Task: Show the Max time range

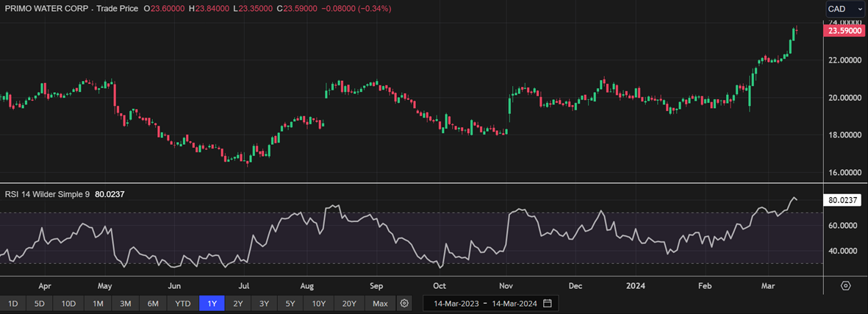Action: (380, 304)
